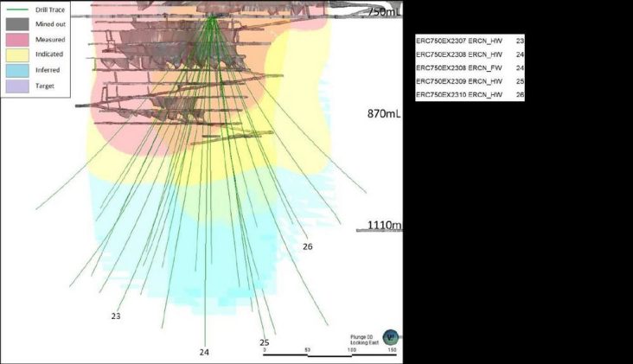
Task: Click the ERC750EX2308 ERCN_FW table row
Action: pos(470,67)
